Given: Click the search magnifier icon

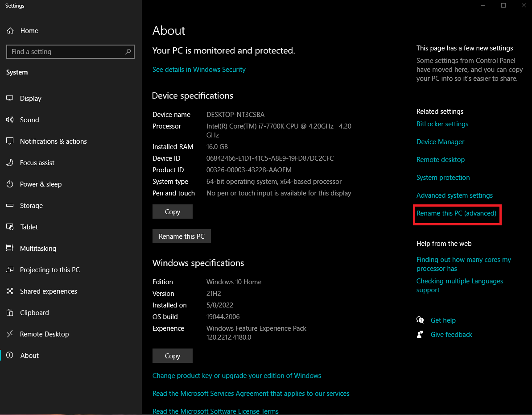Looking at the screenshot, I should [x=128, y=52].
